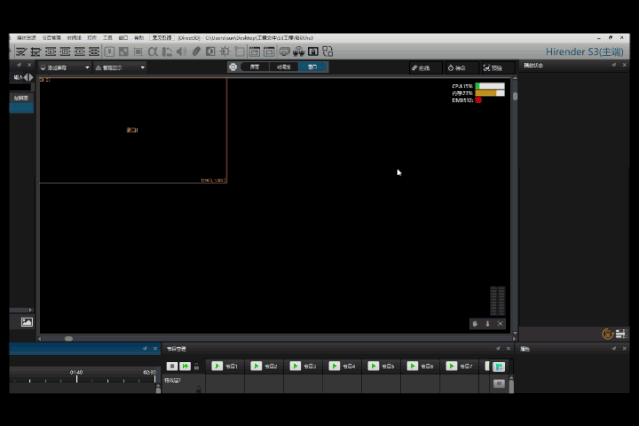Click the green fast-forward button

point(185,366)
